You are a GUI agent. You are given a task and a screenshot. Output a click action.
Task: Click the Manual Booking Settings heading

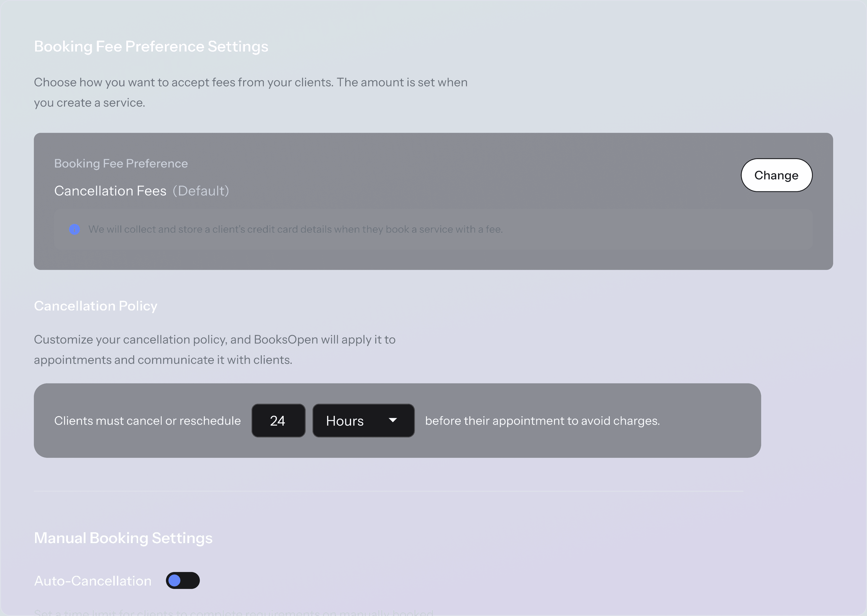(123, 538)
